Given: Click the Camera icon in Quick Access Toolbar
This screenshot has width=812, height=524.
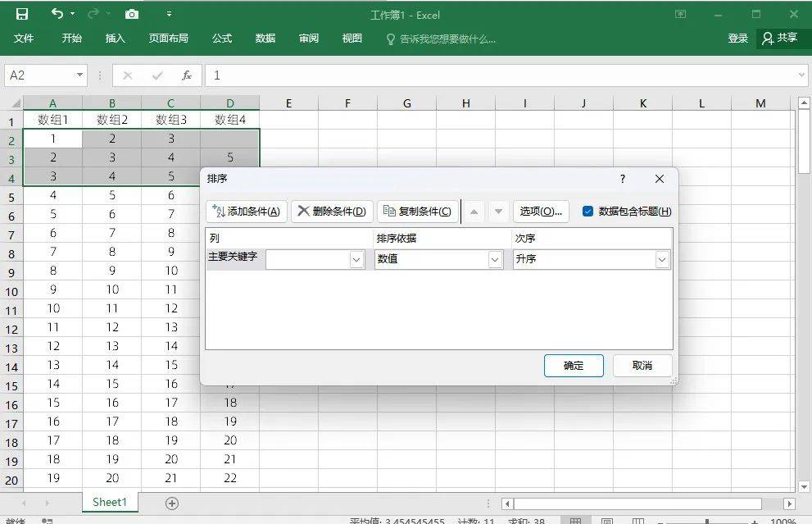Looking at the screenshot, I should click(131, 14).
